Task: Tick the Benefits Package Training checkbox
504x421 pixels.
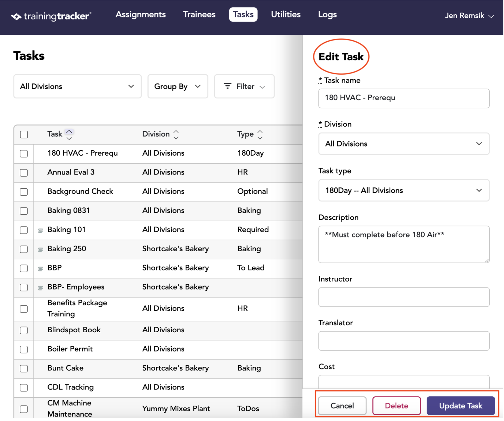Action: point(24,309)
